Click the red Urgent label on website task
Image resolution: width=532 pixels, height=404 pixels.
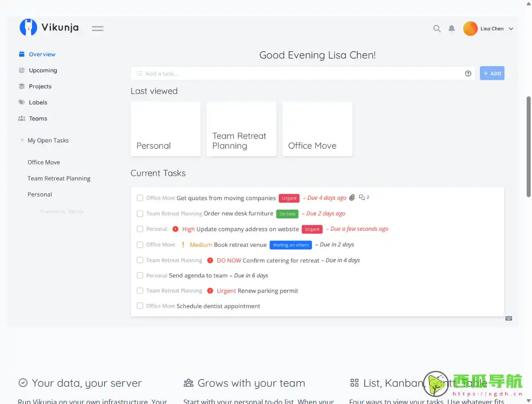312,230
